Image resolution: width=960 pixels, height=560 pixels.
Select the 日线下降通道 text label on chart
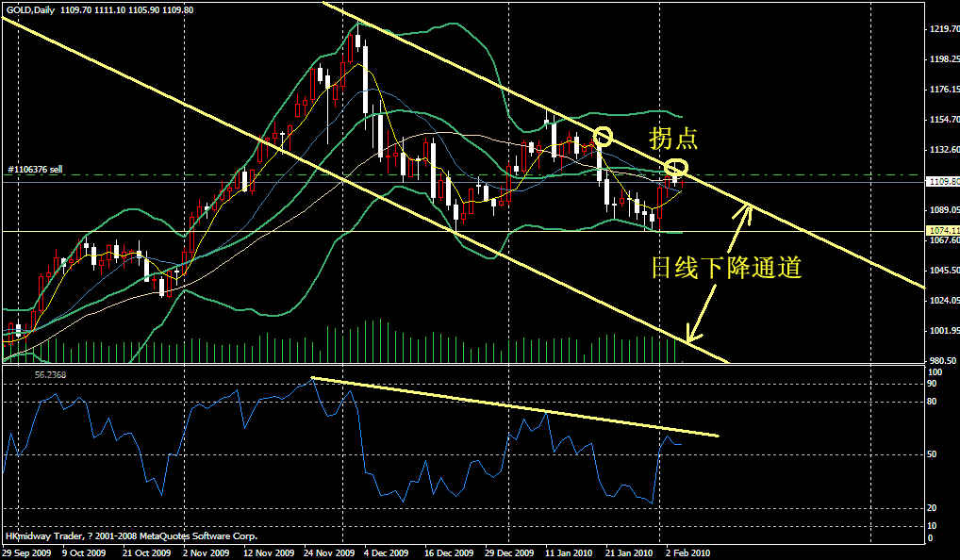[727, 268]
